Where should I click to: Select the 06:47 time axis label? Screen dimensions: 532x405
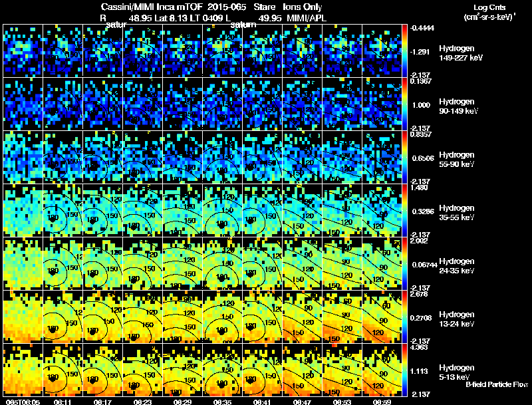pos(302,402)
